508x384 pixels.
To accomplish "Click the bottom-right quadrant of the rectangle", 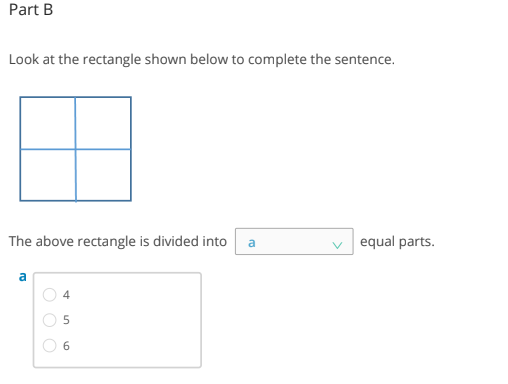I will click(x=103, y=175).
